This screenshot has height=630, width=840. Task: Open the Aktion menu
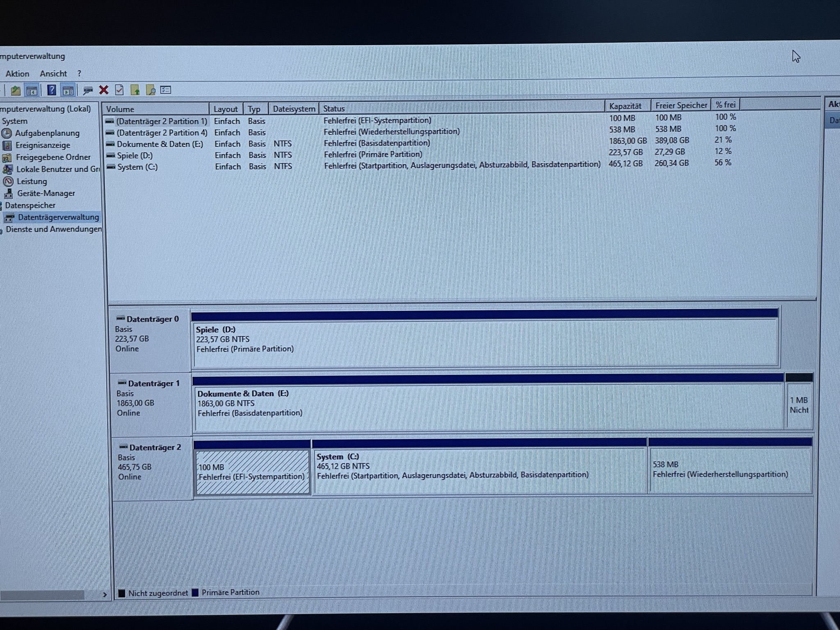pyautogui.click(x=17, y=74)
